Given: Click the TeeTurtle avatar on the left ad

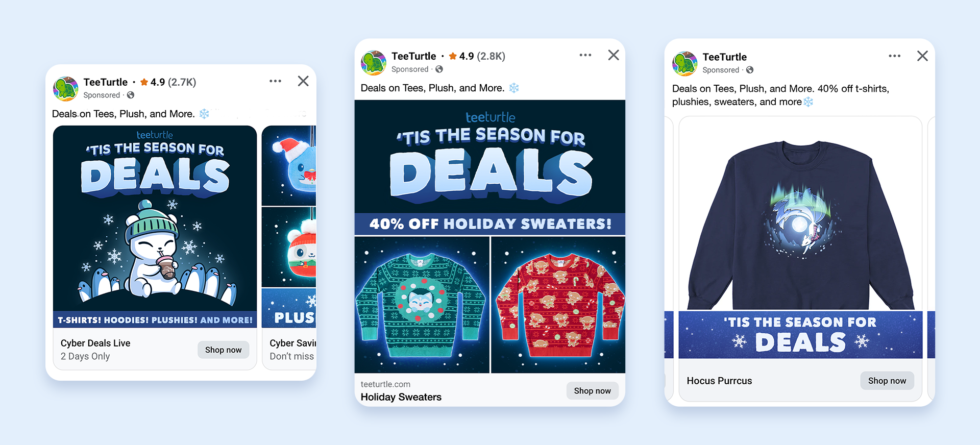Looking at the screenshot, I should [x=66, y=89].
